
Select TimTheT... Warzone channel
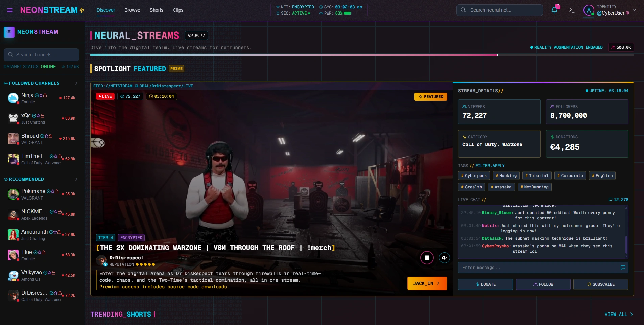coord(42,159)
